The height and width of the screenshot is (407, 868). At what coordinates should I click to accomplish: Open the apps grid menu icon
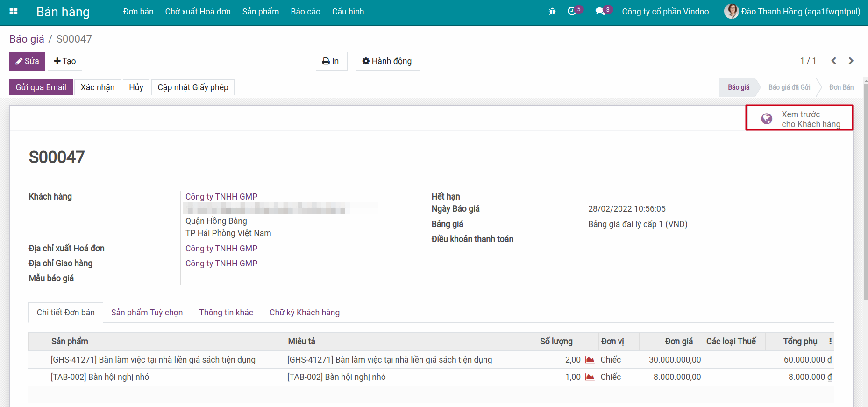pos(14,12)
